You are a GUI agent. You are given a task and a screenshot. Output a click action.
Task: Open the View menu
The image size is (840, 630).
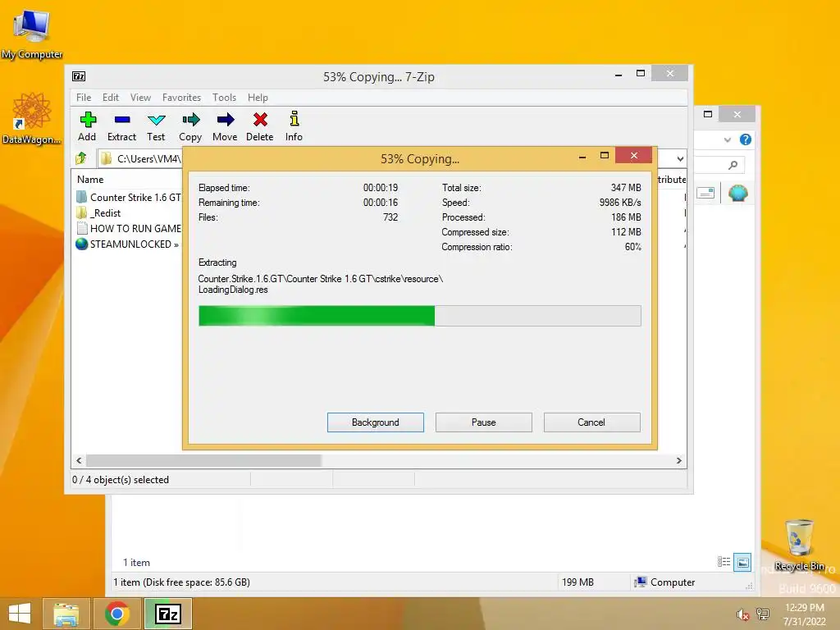pyautogui.click(x=140, y=98)
